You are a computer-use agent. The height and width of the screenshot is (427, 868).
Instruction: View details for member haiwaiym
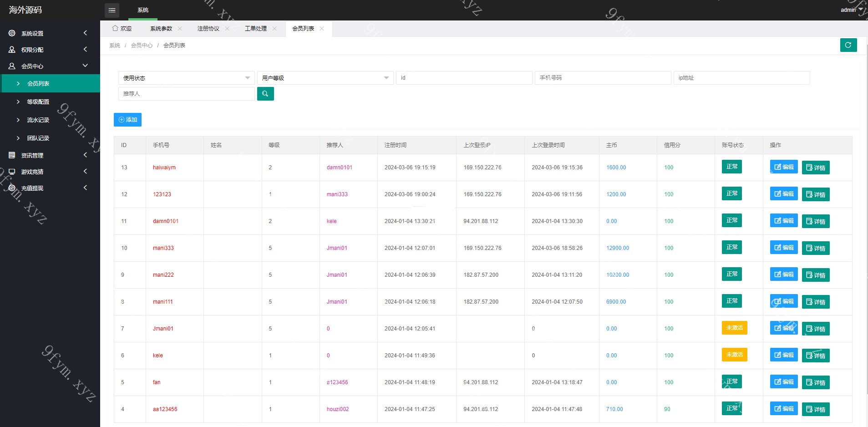816,168
